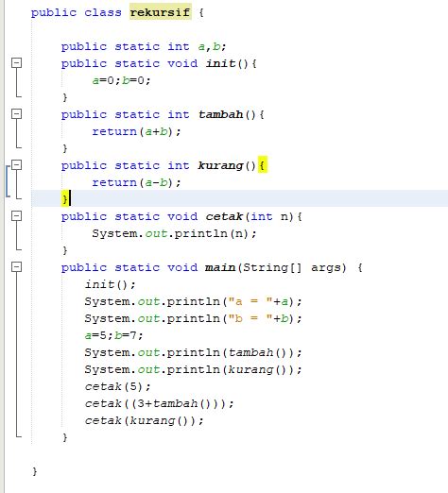Click the cetak(kurang()); line
The height and width of the screenshot is (493, 448).
coord(145,420)
